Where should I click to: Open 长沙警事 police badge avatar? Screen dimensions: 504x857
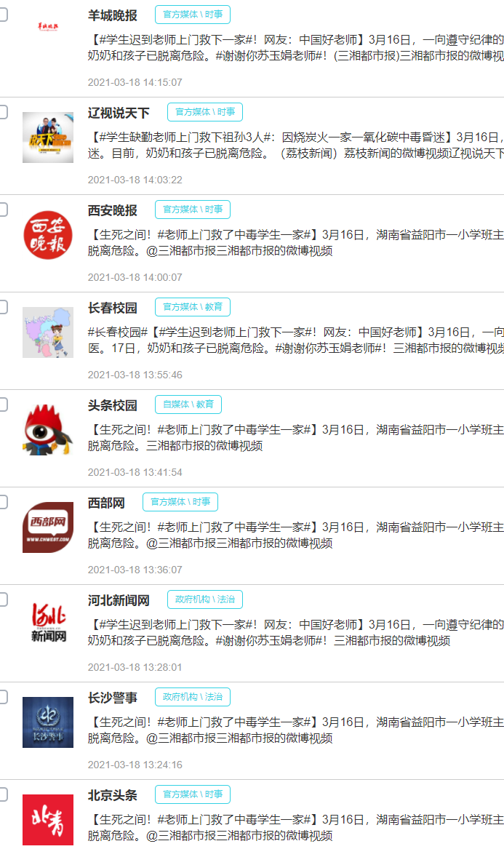pyautogui.click(x=48, y=722)
